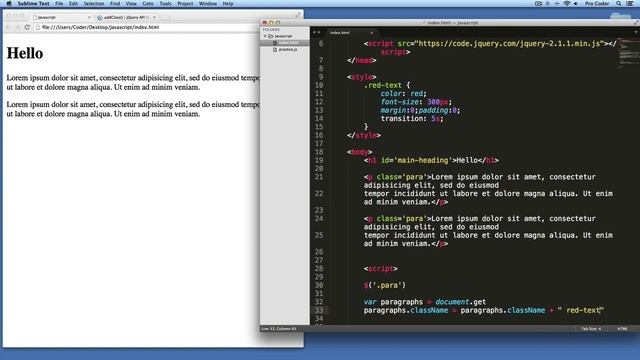Click line number 18 in the gutter

[x=319, y=152]
